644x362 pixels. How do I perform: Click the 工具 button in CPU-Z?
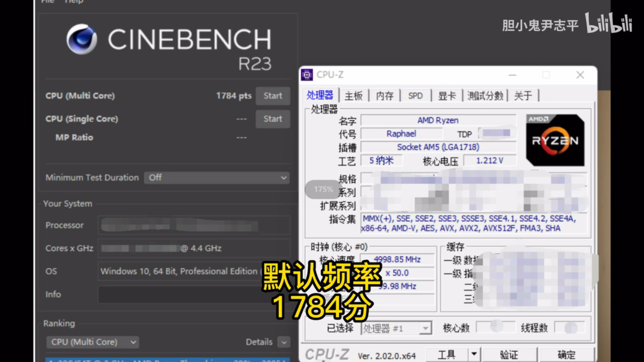click(446, 355)
